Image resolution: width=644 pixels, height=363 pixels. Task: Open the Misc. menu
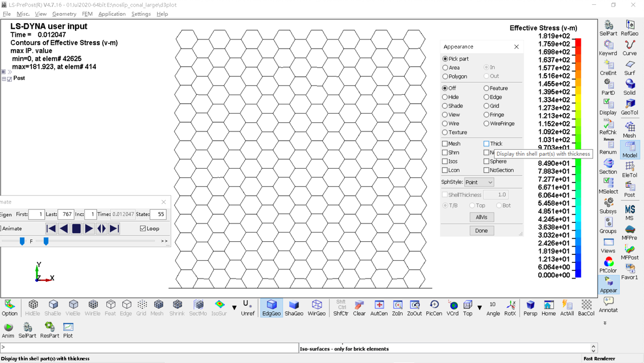pyautogui.click(x=23, y=14)
